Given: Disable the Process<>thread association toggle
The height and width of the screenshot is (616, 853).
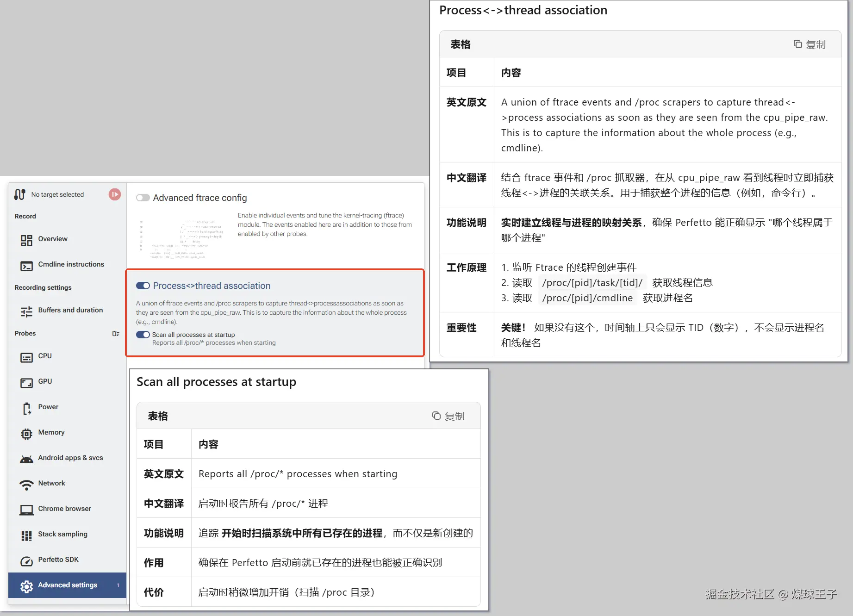Looking at the screenshot, I should pyautogui.click(x=143, y=286).
